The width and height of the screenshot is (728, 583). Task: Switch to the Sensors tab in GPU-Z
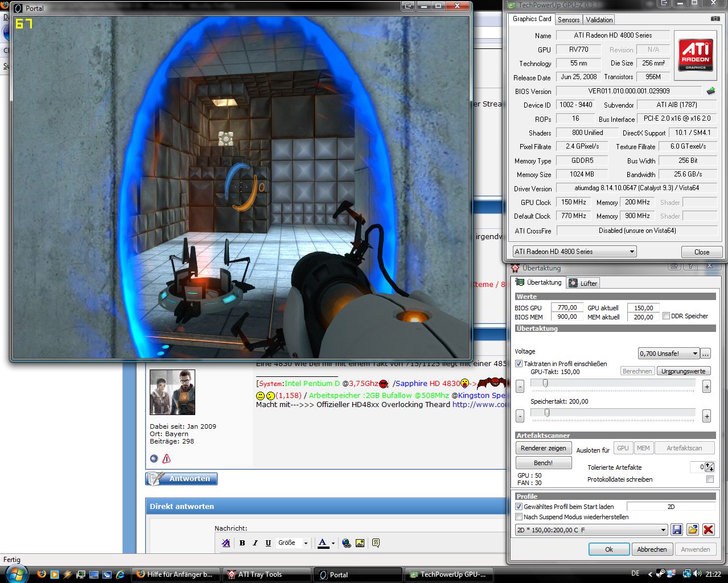pos(569,19)
